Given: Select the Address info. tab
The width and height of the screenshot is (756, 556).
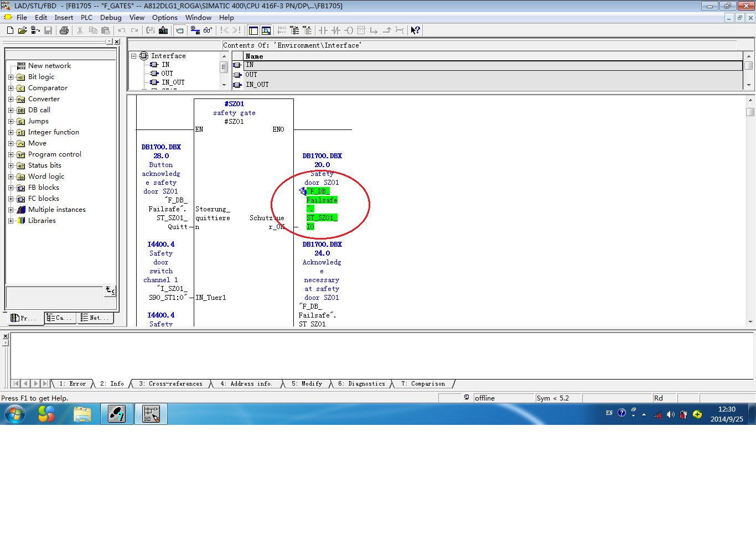Looking at the screenshot, I should (246, 383).
